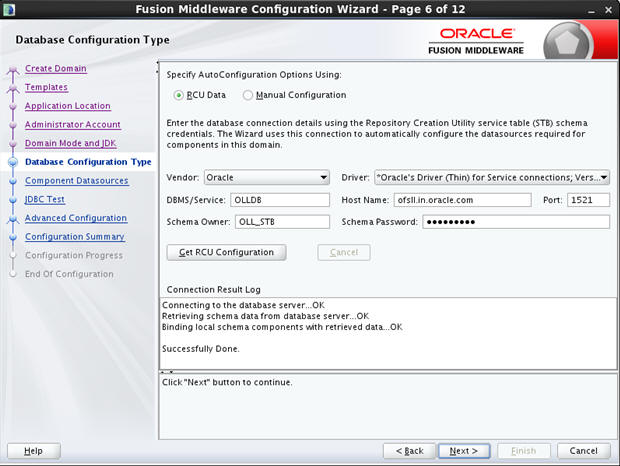The image size is (620, 466).
Task: Open the Advanced Configuration step link
Action: (x=76, y=218)
